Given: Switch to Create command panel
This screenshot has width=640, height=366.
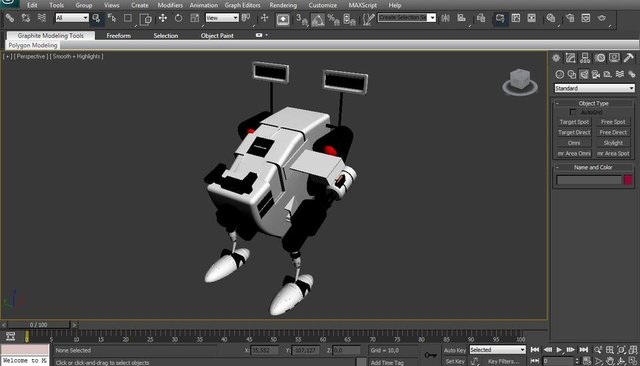Looking at the screenshot, I should pyautogui.click(x=556, y=58).
